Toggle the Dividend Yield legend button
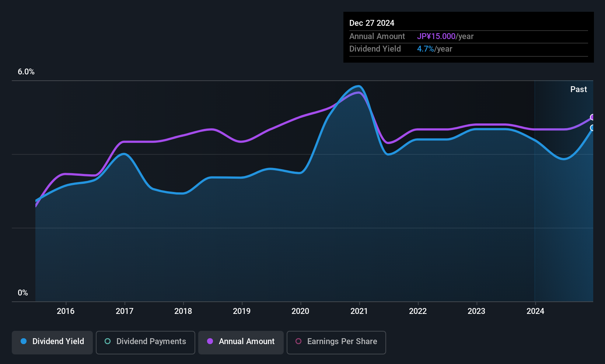 52,343
